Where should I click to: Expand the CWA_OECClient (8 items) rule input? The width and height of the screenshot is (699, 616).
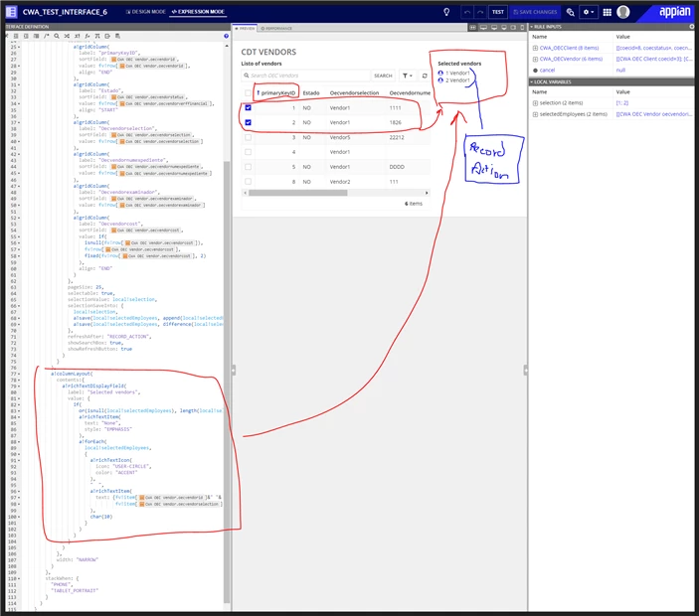(535, 48)
